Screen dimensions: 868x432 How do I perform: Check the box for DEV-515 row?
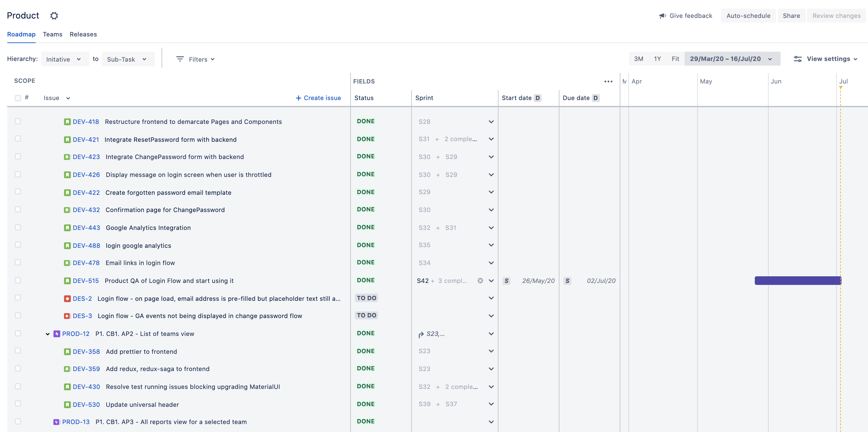(18, 280)
